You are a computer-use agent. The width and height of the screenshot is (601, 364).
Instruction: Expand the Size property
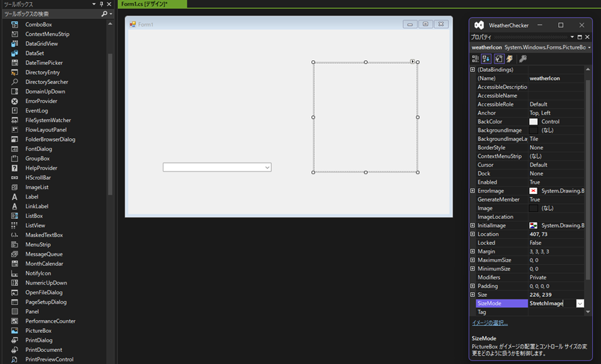473,295
